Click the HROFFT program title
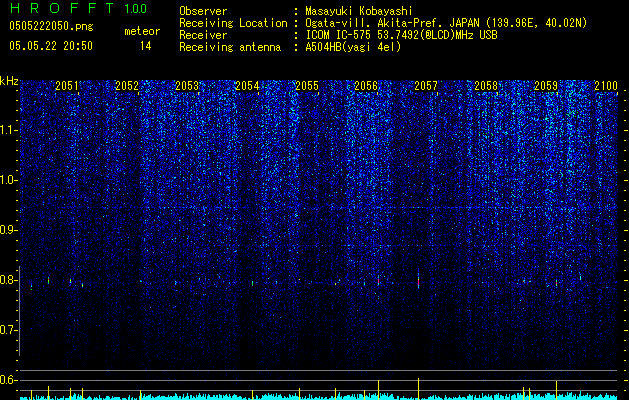 62,8
